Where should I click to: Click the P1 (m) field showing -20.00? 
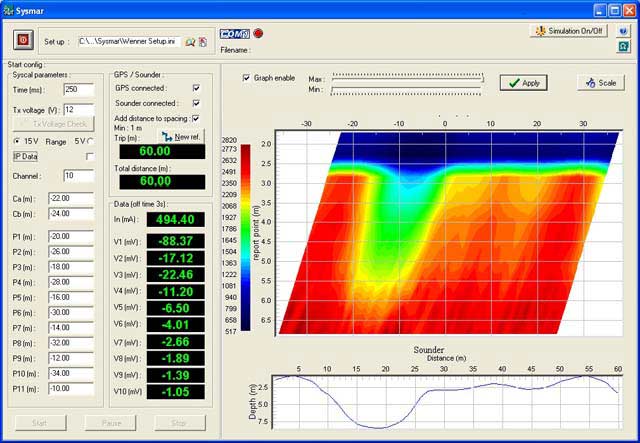pyautogui.click(x=71, y=236)
